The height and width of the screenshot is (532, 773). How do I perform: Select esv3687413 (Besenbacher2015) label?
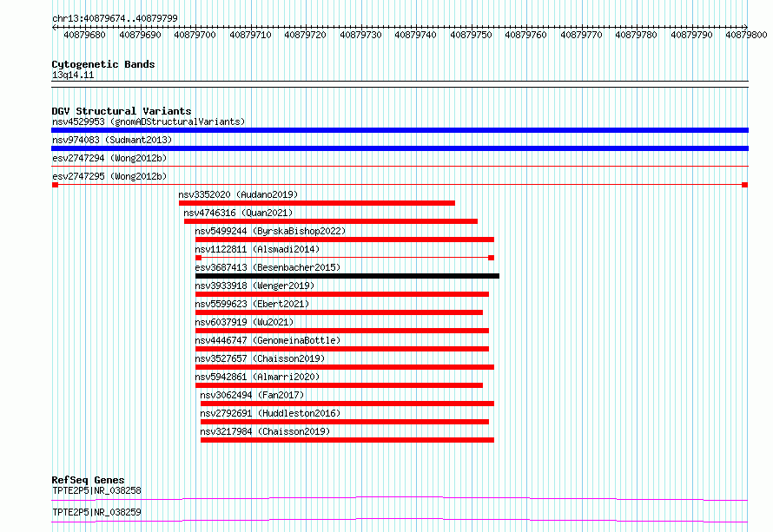point(268,267)
